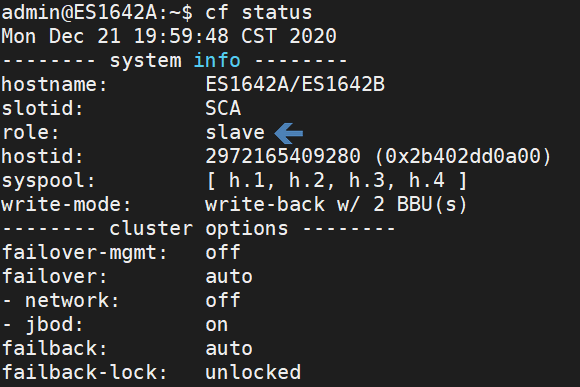Click the hostname value ES1642A/ES1642B
The image size is (580, 387).
pyautogui.click(x=295, y=84)
